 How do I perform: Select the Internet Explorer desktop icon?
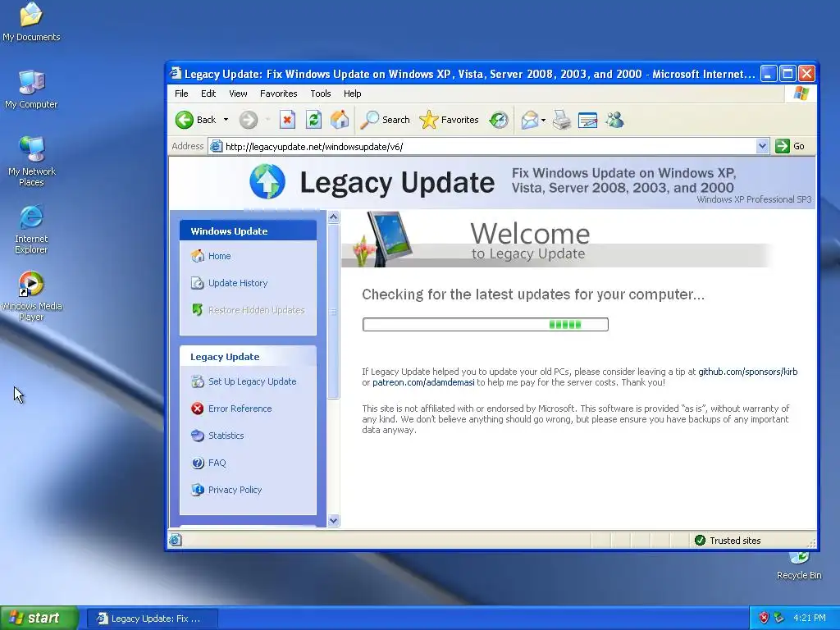point(31,229)
